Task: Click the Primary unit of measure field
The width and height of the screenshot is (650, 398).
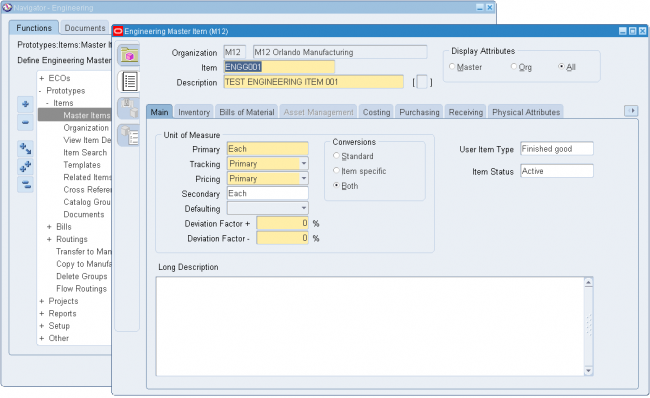Action: point(267,149)
